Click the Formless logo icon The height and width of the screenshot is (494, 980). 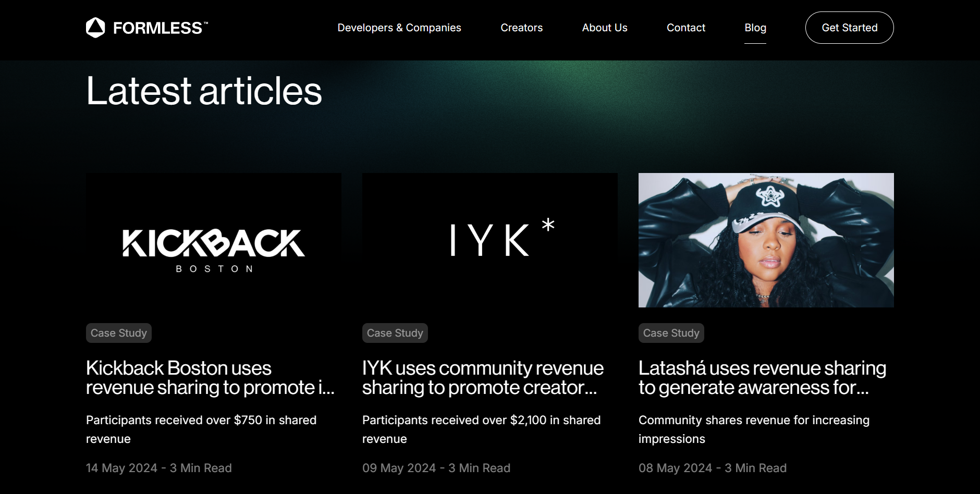point(95,28)
